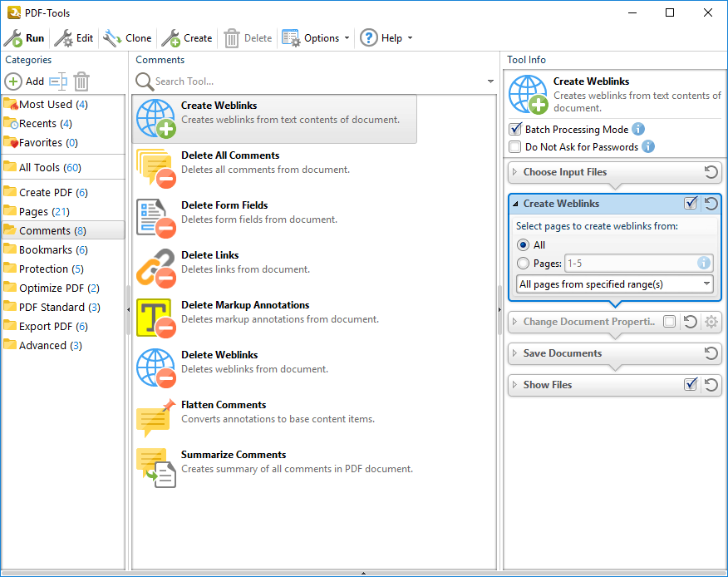
Task: Select the Summarize Comments tool icon
Action: coord(156,468)
